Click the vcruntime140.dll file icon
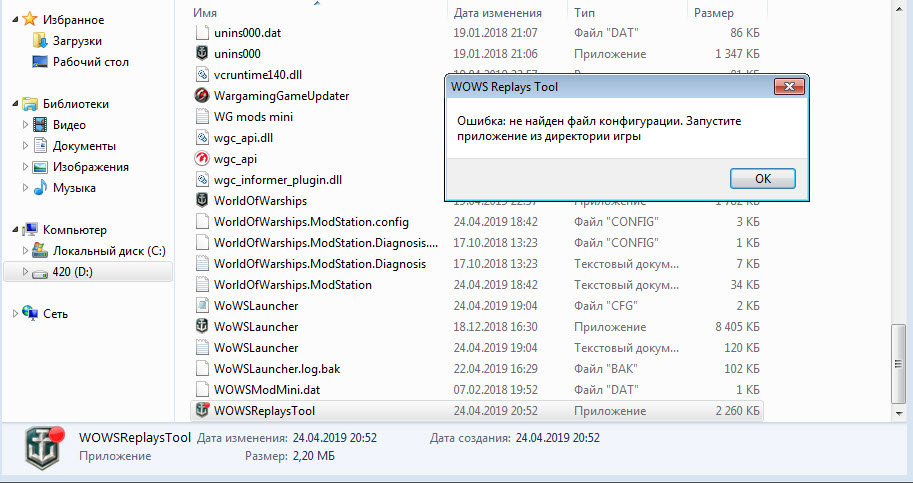 [202, 74]
